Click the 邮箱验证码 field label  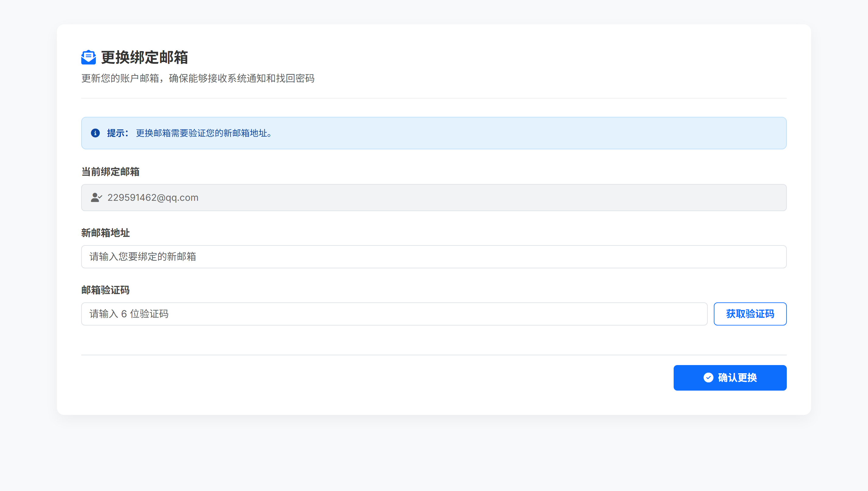[105, 290]
